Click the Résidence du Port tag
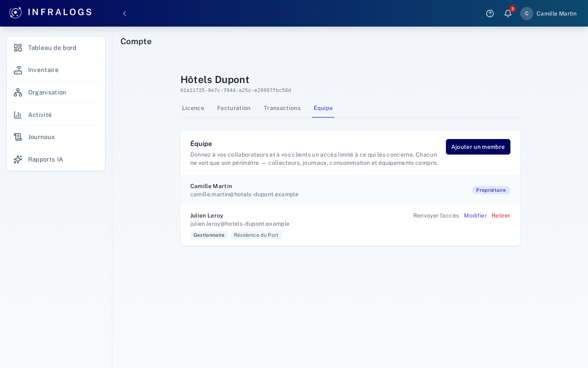Screen dimensions: 588x368 256,235
